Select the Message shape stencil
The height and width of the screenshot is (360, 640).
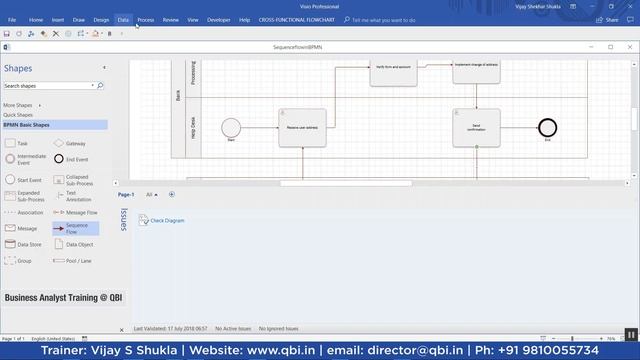21,228
